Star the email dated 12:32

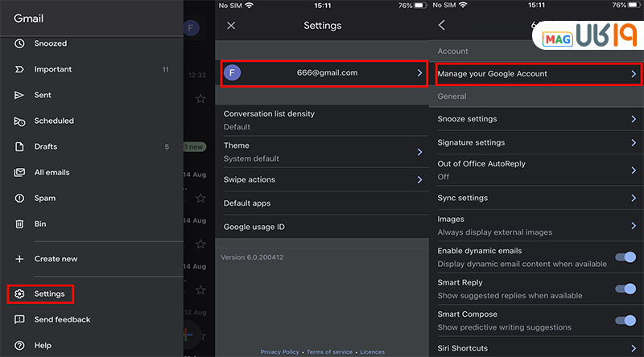pyautogui.click(x=200, y=98)
